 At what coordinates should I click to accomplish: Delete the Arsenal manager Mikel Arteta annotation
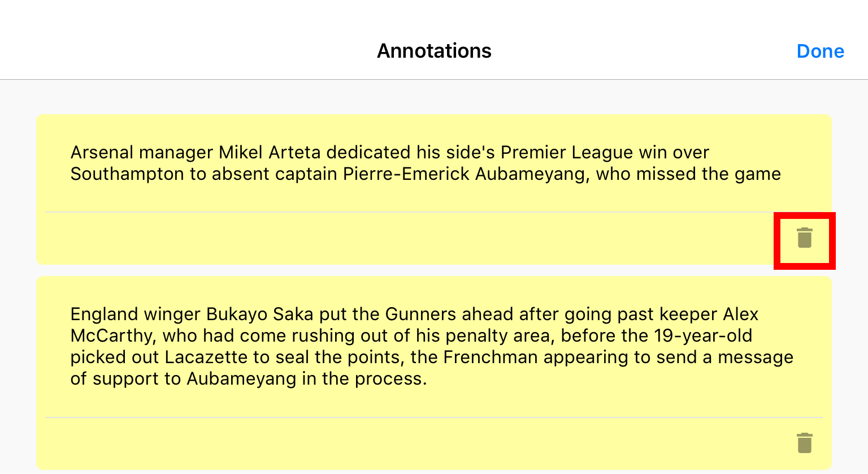pos(804,238)
